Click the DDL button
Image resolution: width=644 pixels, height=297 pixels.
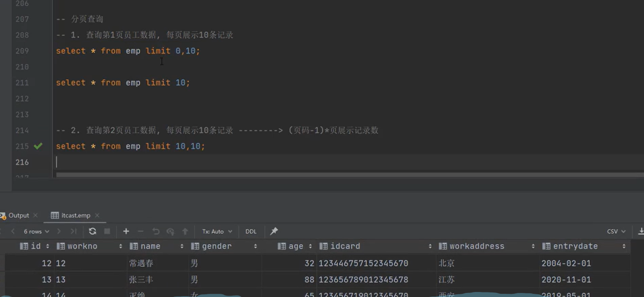(251, 231)
